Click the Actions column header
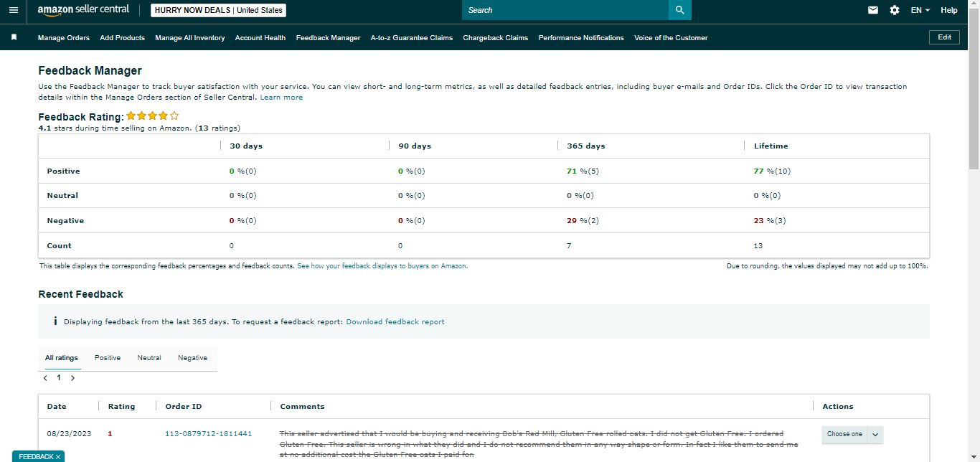Image resolution: width=980 pixels, height=462 pixels. 838,406
